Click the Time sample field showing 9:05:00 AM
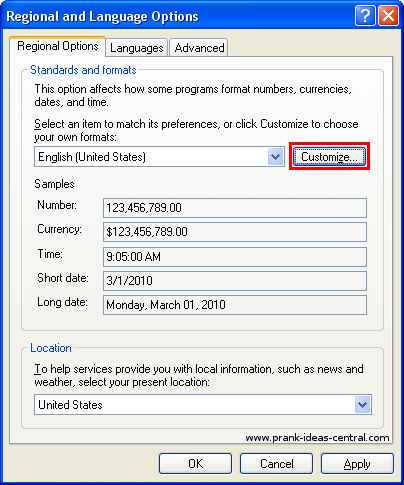The width and height of the screenshot is (404, 485). click(235, 257)
